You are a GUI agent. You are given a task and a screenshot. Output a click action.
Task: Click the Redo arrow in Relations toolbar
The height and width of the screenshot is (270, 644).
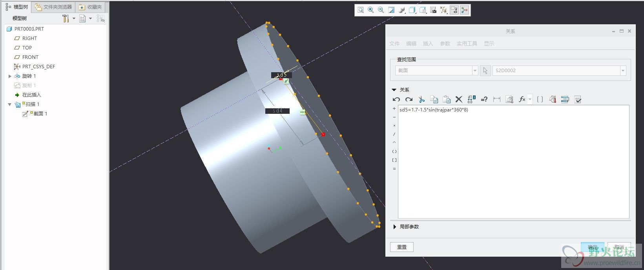coord(409,100)
